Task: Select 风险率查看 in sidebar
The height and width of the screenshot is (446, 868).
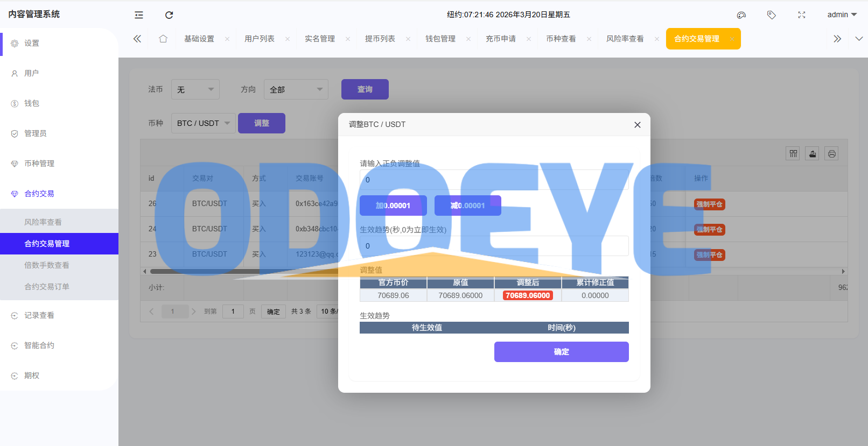Action: tap(43, 222)
